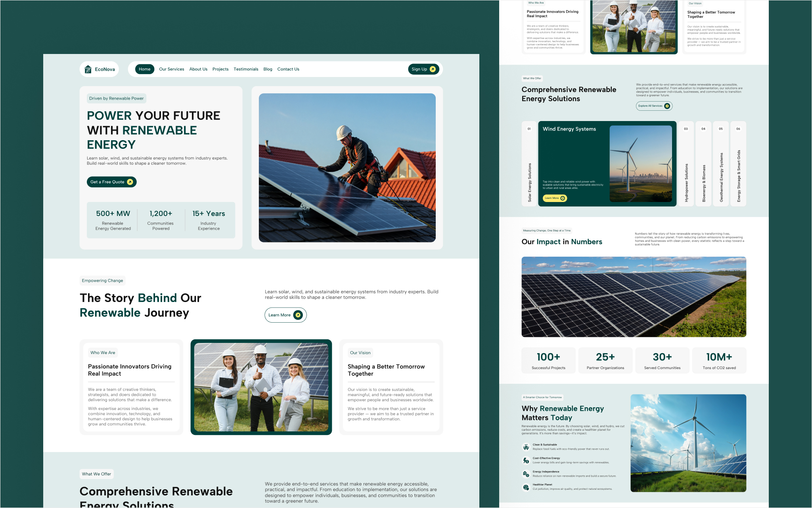The width and height of the screenshot is (812, 508).
Task: Expand the Geothermal Energy Systems panel
Action: point(721,164)
